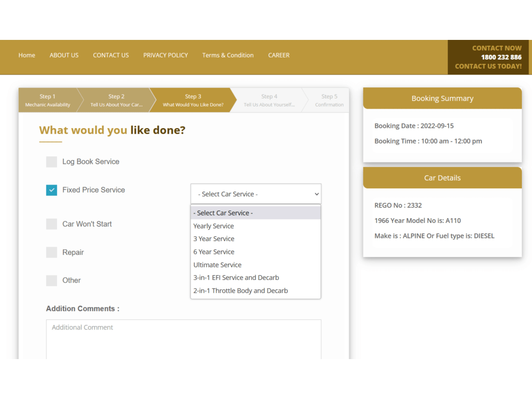
Task: Enable the Repair checkbox
Action: pyautogui.click(x=52, y=252)
